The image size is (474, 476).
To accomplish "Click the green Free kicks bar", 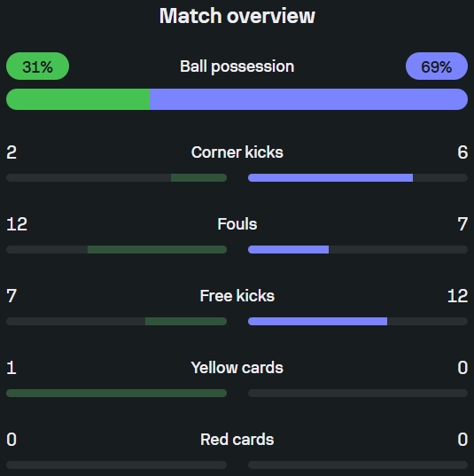I will click(186, 321).
